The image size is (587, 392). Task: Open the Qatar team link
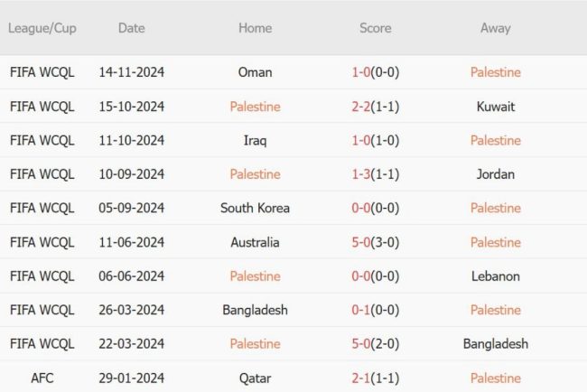255,378
